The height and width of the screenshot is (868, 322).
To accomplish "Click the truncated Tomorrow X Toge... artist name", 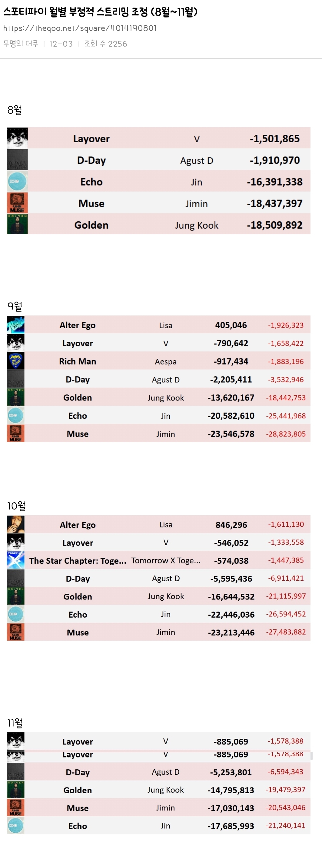I will pyautogui.click(x=166, y=560).
